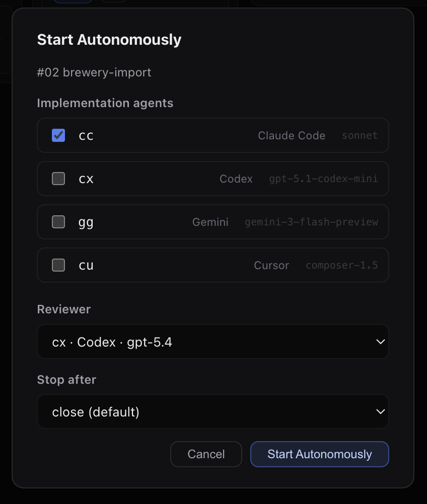Click the Codex agent row label
The width and height of the screenshot is (427, 504).
click(236, 179)
